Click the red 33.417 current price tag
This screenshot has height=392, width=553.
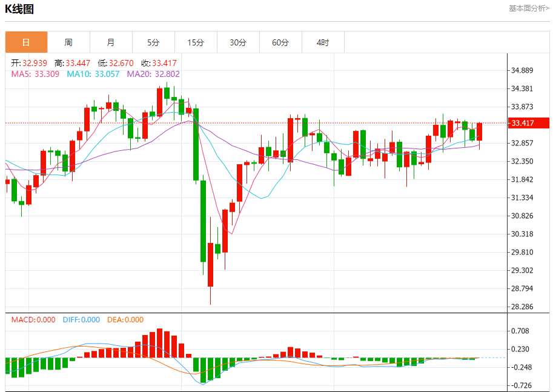[529, 123]
